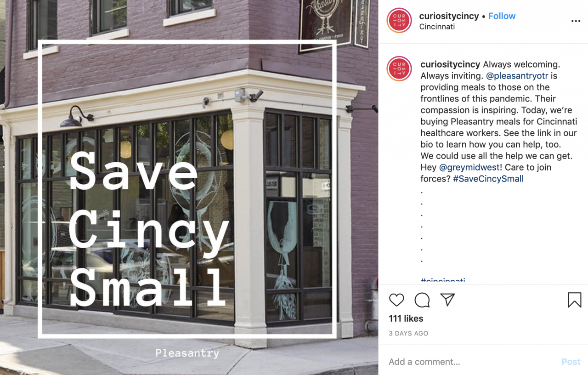Click curiositycincy avatar beside caption
The width and height of the screenshot is (588, 375).
399,69
